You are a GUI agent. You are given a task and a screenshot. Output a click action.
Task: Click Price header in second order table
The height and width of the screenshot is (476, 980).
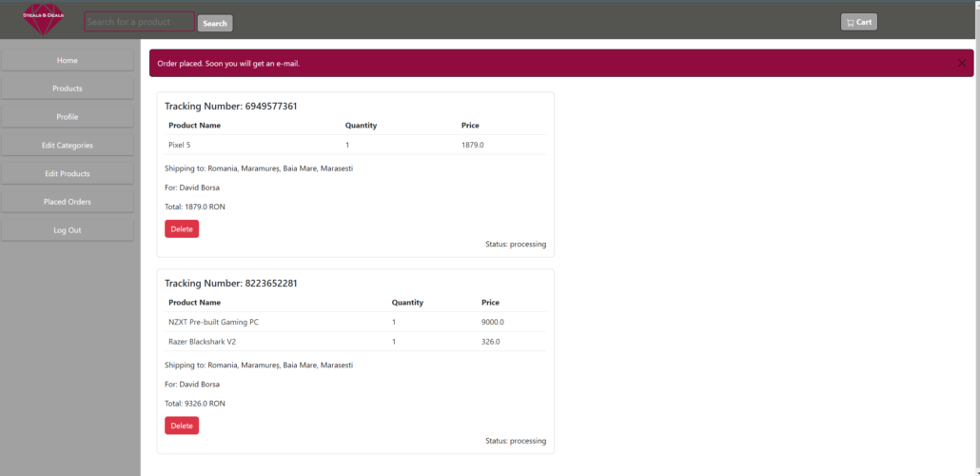491,302
